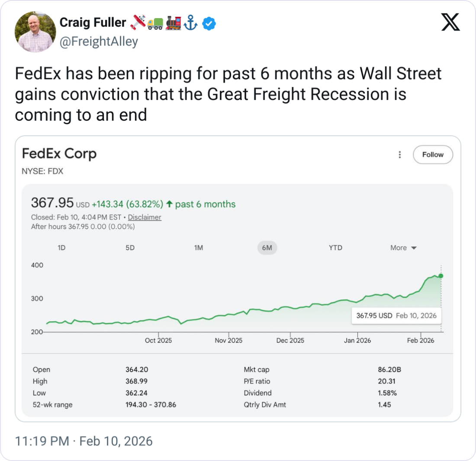
Task: Click the FedEx Corp title
Action: (59, 154)
